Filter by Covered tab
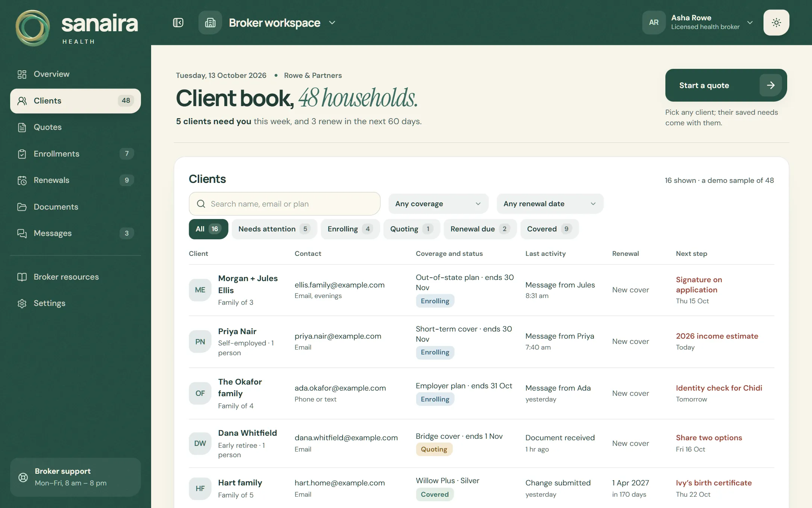The width and height of the screenshot is (812, 508). (x=549, y=229)
